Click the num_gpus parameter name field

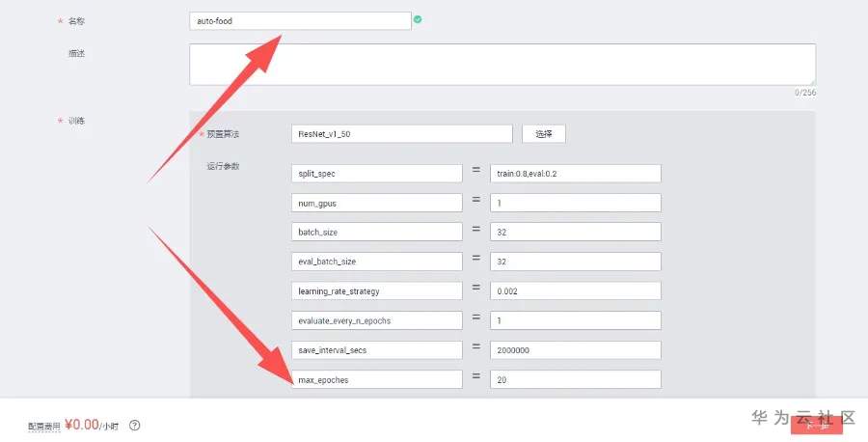[x=377, y=203]
